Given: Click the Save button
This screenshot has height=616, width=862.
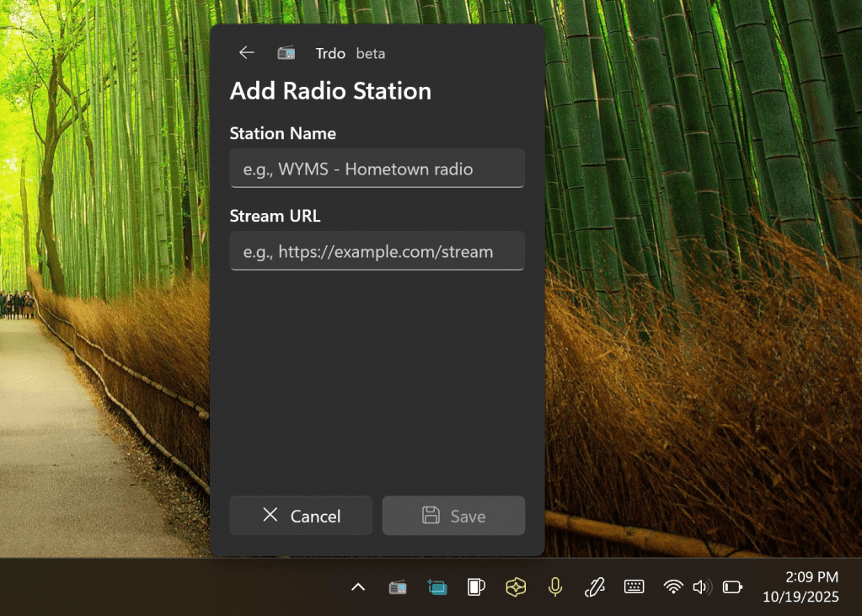Looking at the screenshot, I should [453, 516].
